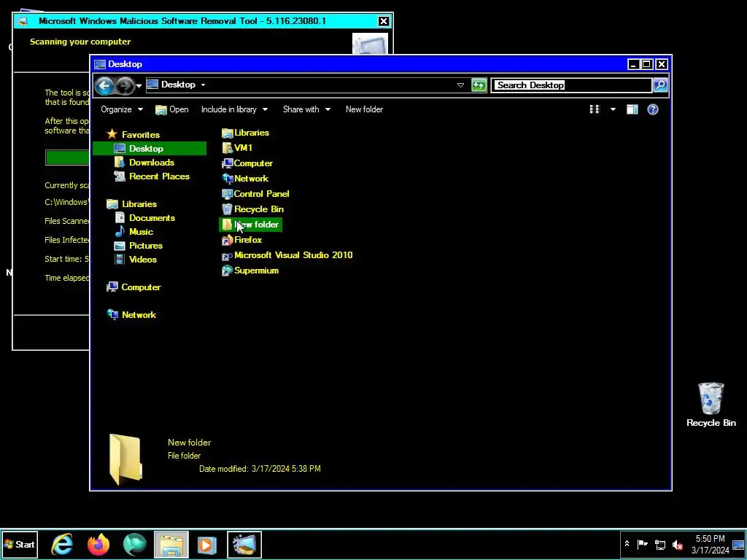Click the Removal Tool title bar icon
The height and width of the screenshot is (560, 747).
point(22,21)
